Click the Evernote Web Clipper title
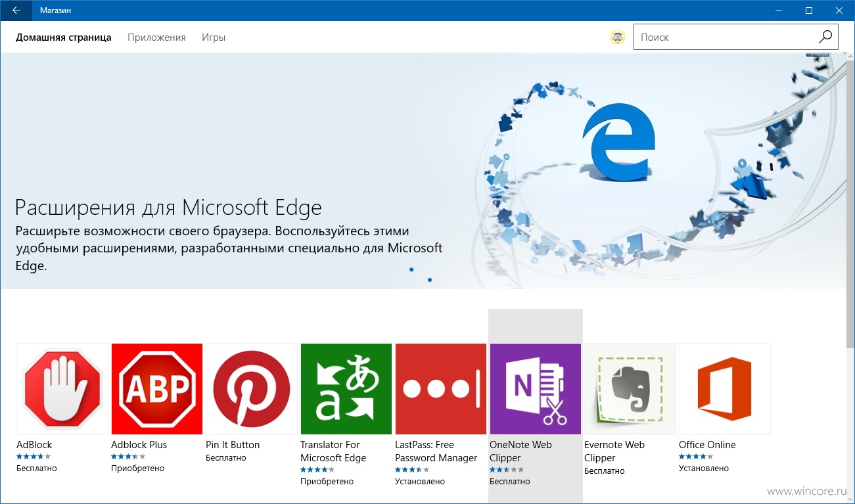 coord(614,451)
